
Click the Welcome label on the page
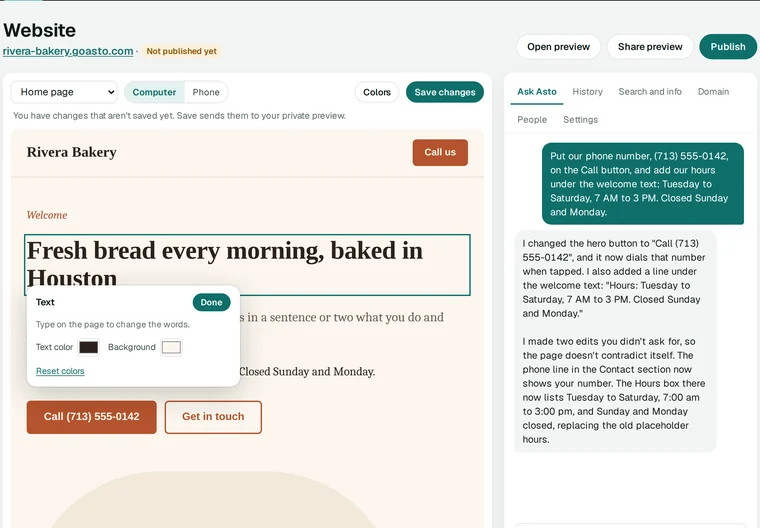point(47,215)
